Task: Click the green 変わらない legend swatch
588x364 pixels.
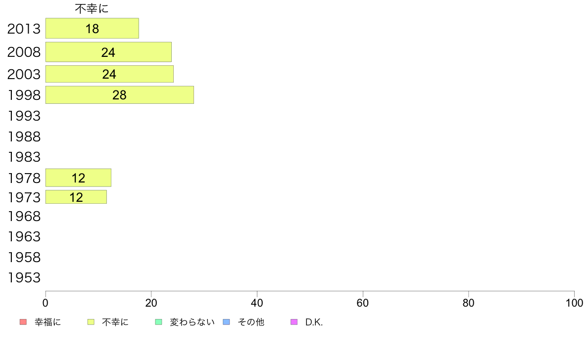Action: click(158, 322)
